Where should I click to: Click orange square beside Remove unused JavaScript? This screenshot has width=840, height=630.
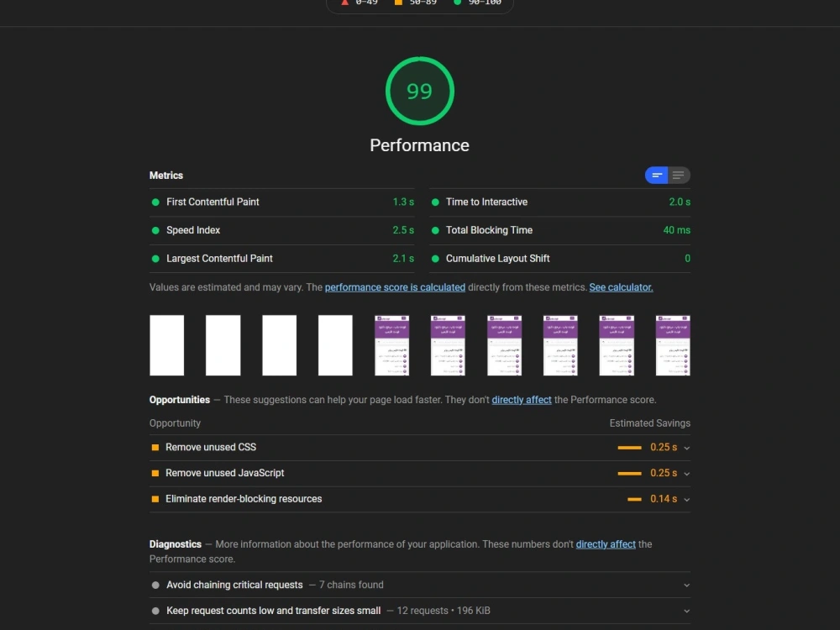click(155, 473)
